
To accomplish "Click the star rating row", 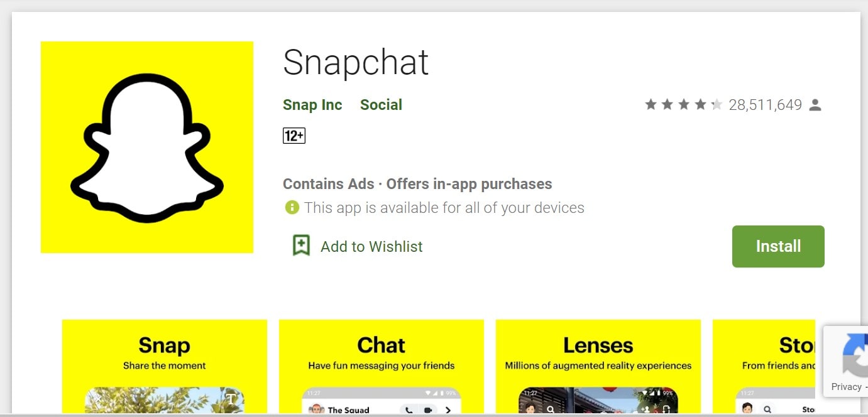I will pyautogui.click(x=684, y=104).
